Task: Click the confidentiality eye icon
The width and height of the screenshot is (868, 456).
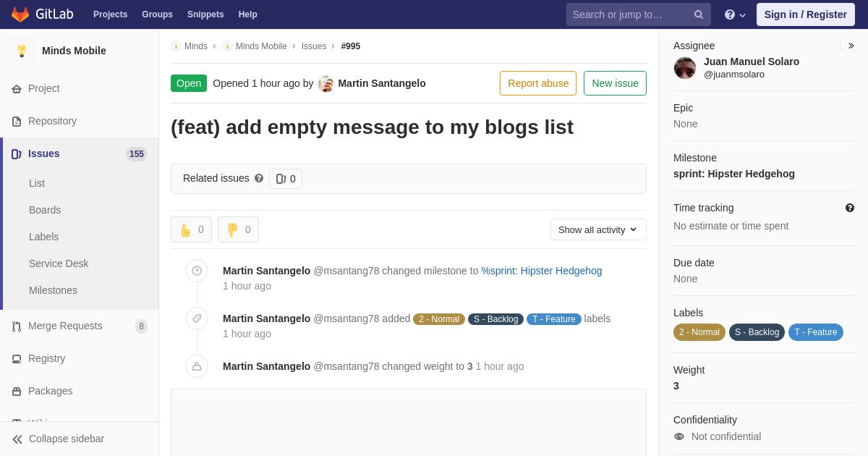Action: point(679,436)
